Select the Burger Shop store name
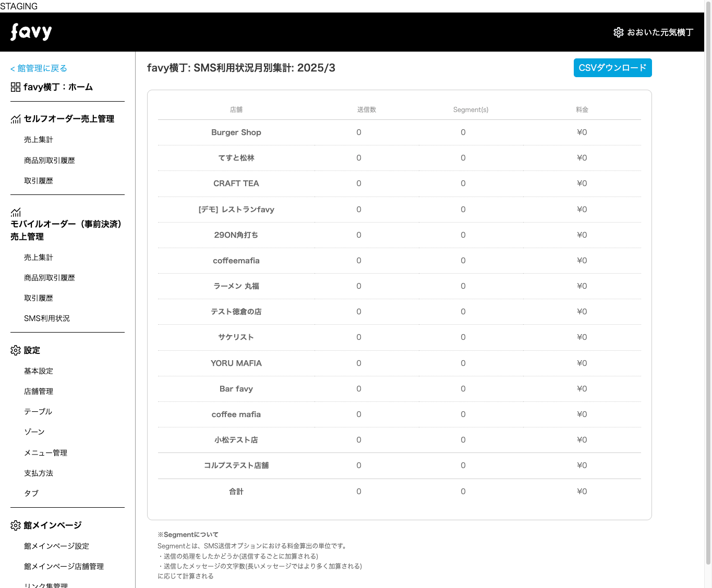Screen dimensions: 712x588 (236, 132)
